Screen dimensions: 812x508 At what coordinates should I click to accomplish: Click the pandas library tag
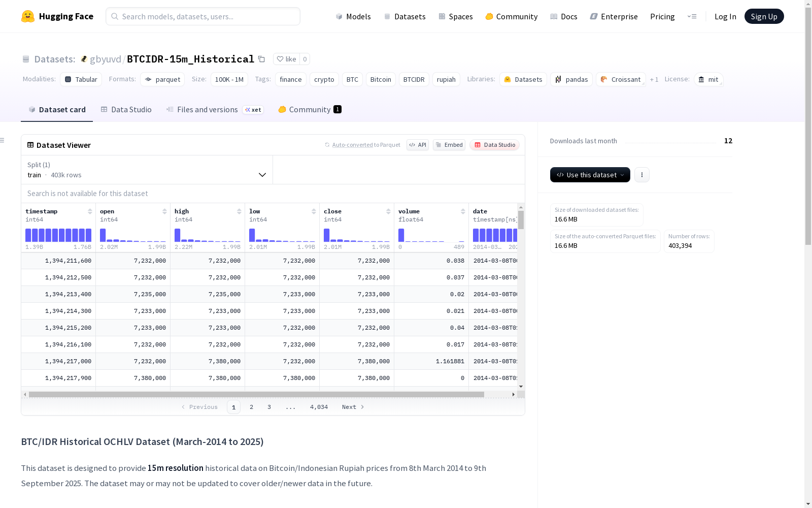(571, 79)
